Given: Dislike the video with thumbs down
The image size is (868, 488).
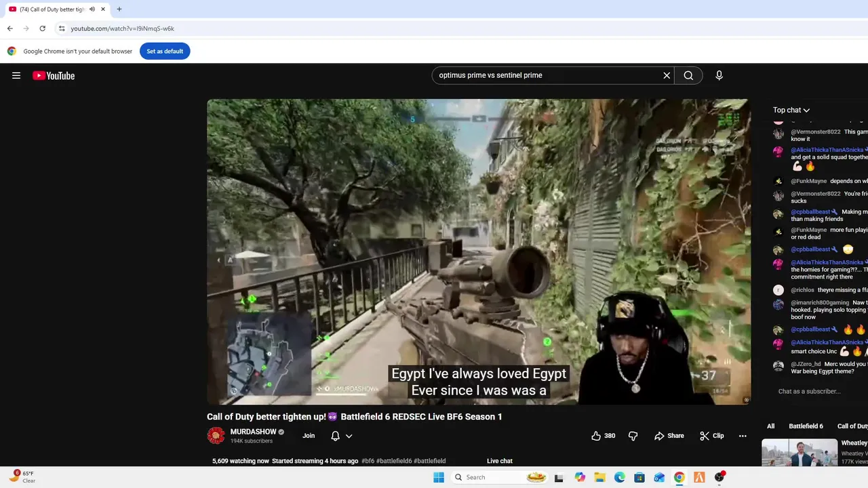Looking at the screenshot, I should pos(633,436).
